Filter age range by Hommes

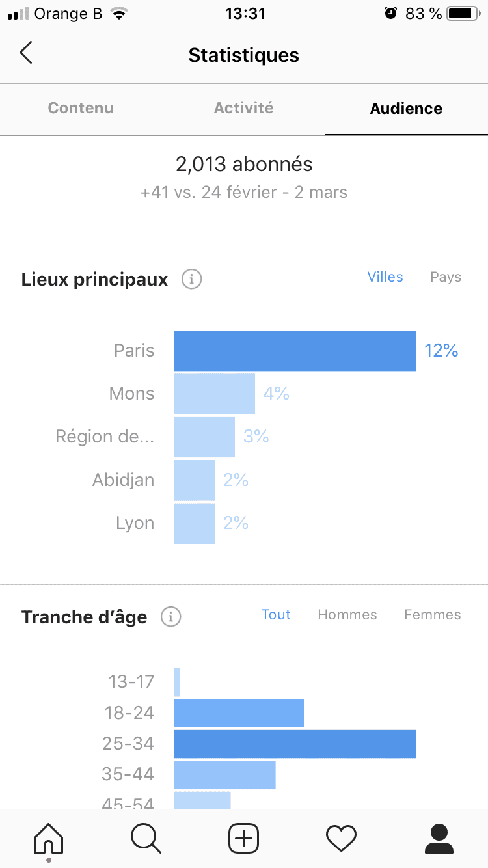[x=347, y=615]
